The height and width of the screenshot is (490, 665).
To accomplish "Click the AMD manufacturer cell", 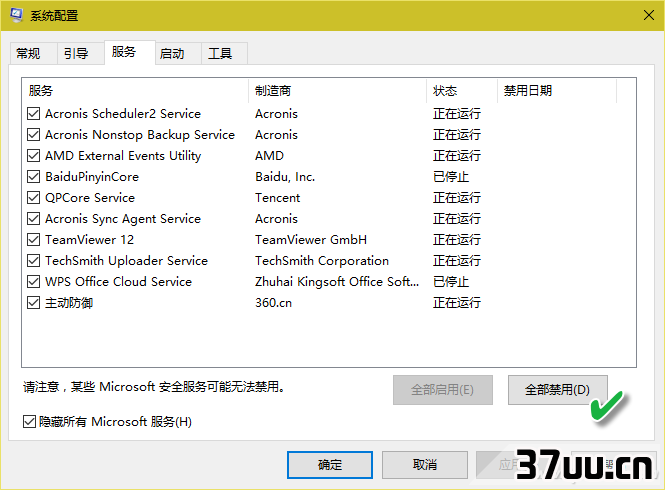I will [x=269, y=156].
